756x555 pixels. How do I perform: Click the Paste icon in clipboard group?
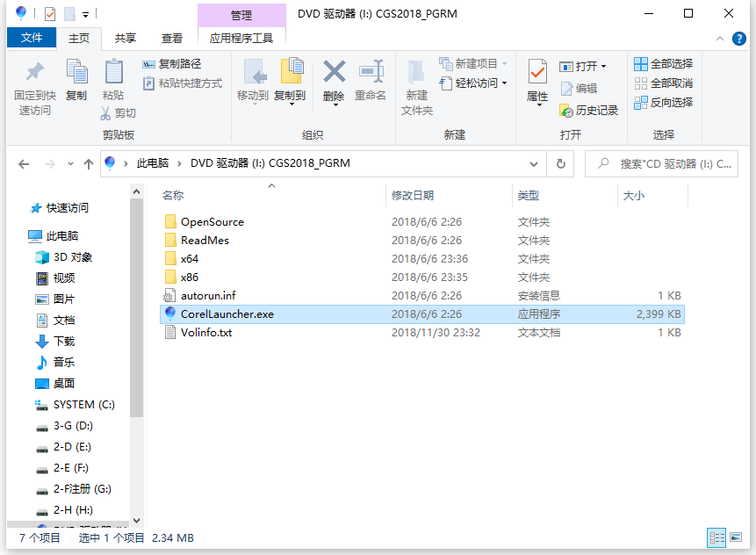click(x=114, y=72)
